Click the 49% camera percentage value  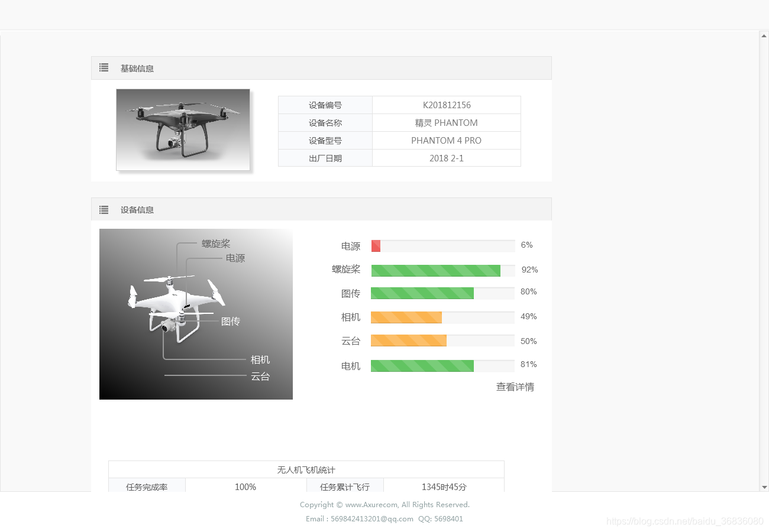529,316
